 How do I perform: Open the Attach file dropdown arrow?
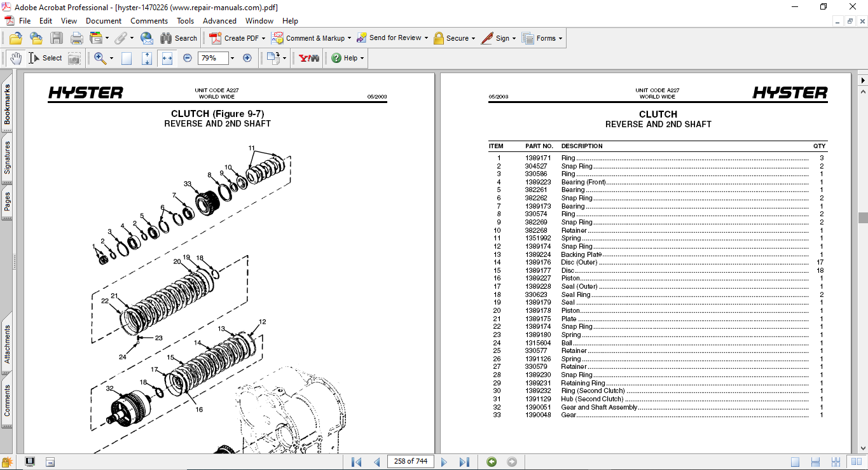[132, 39]
